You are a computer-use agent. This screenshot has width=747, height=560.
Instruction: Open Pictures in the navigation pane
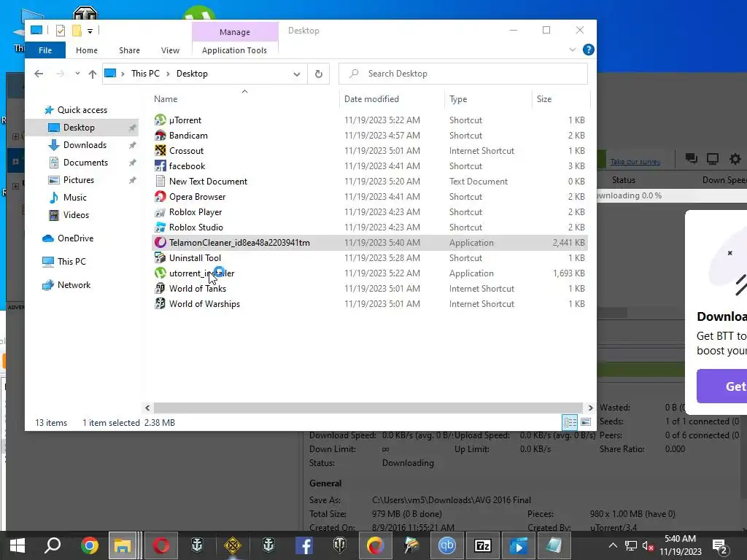pos(79,180)
